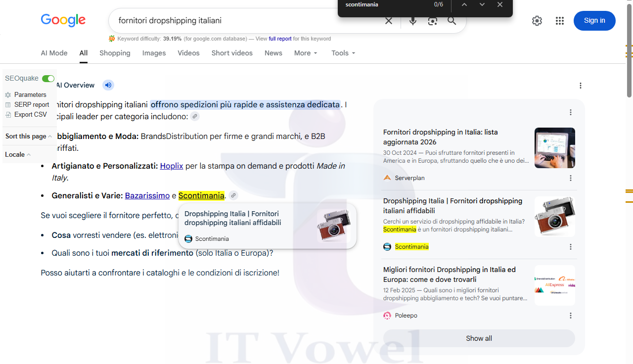Click Export CSV link
The image size is (633, 364).
tap(31, 115)
